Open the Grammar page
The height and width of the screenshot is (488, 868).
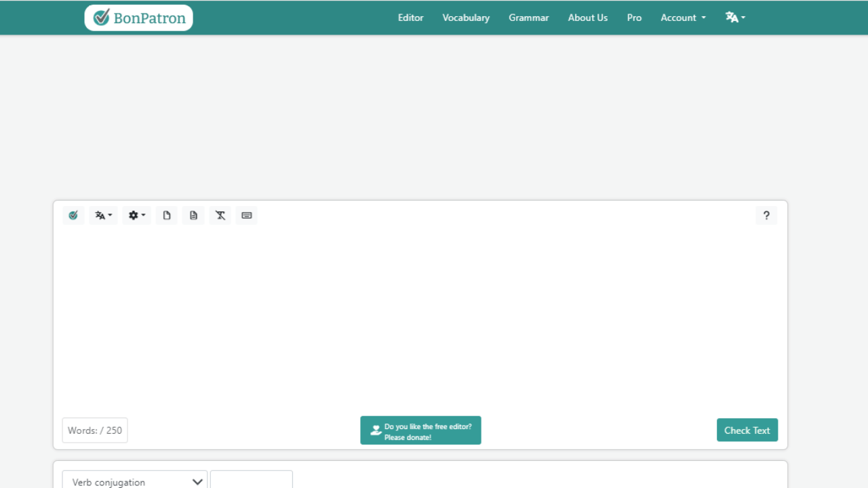(x=529, y=18)
